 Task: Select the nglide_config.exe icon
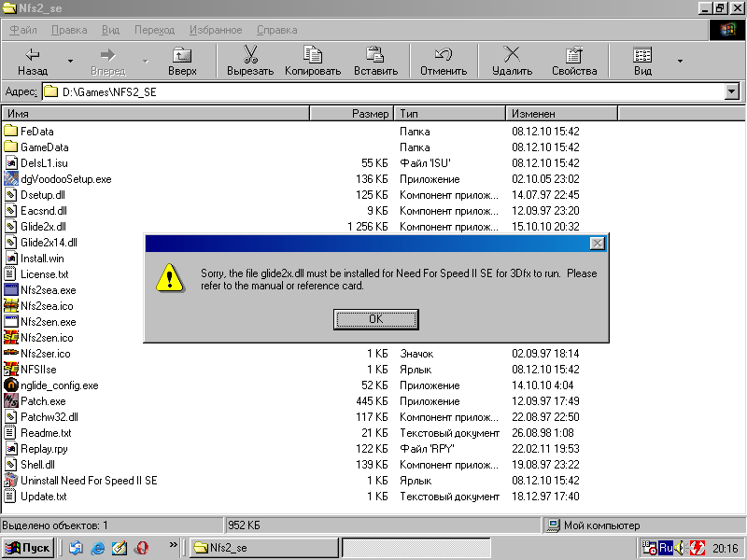pyautogui.click(x=10, y=385)
